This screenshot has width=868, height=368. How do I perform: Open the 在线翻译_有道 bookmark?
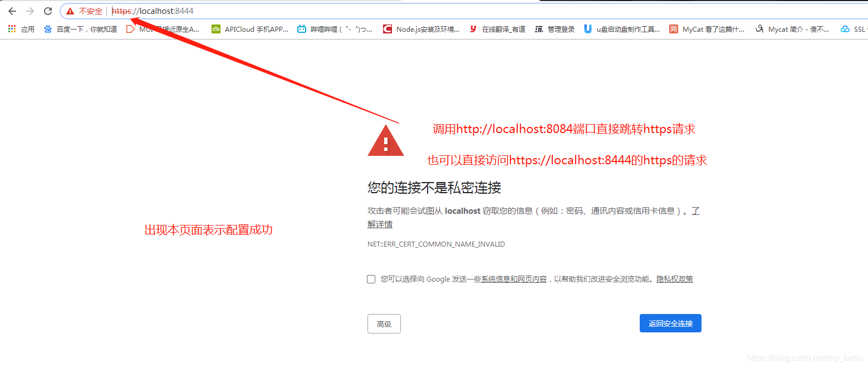click(497, 29)
